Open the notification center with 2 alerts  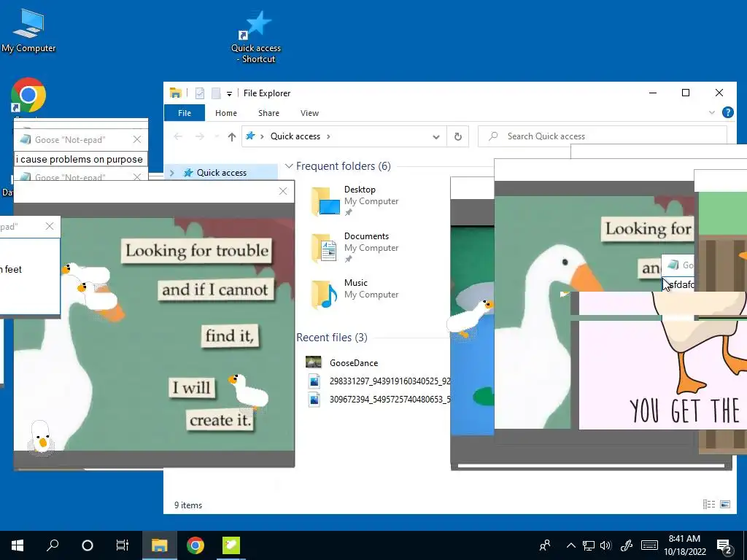tap(724, 546)
